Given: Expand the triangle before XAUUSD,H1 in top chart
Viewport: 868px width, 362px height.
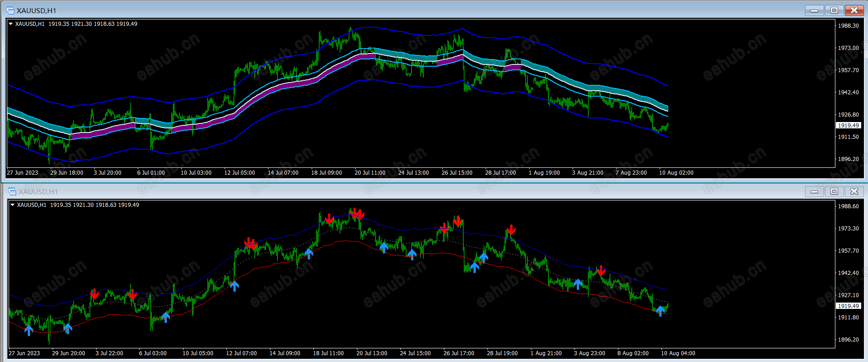Looking at the screenshot, I should (11, 24).
